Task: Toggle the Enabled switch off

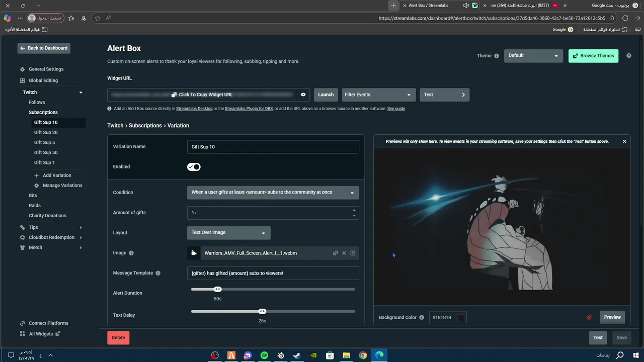Action: (x=194, y=167)
